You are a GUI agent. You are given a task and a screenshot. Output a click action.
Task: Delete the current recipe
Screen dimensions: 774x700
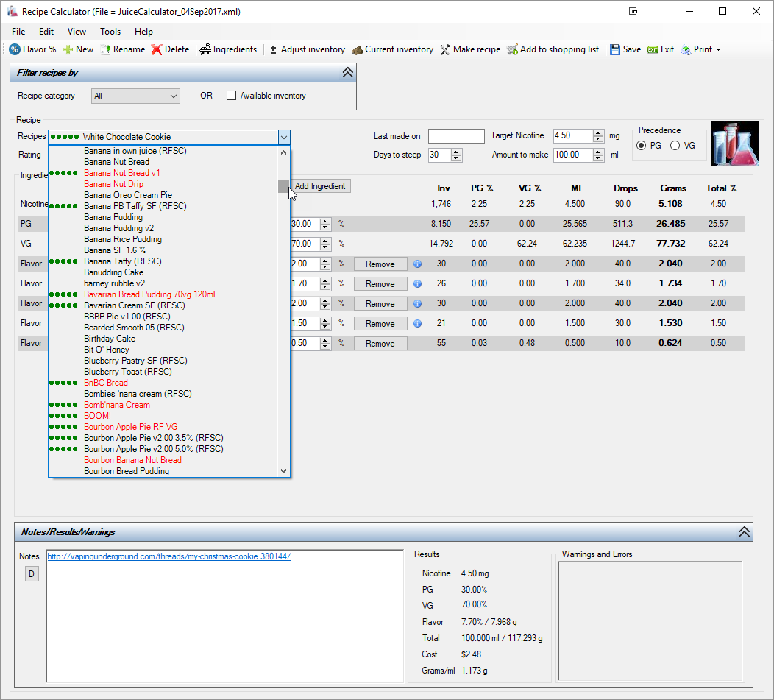pos(170,49)
